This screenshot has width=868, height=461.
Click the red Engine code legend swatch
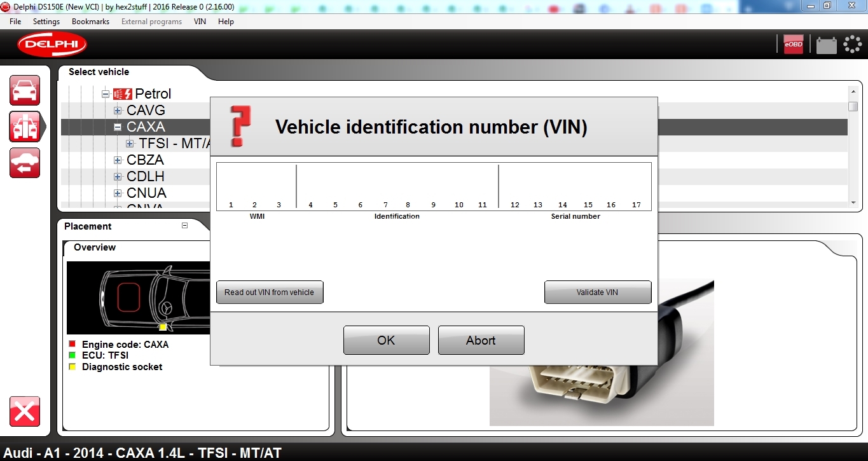(72, 344)
